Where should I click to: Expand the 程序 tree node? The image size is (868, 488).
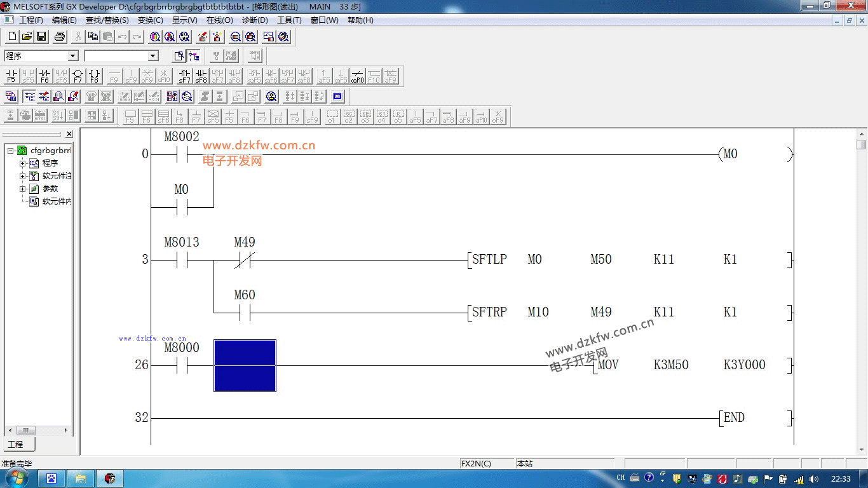click(x=23, y=163)
